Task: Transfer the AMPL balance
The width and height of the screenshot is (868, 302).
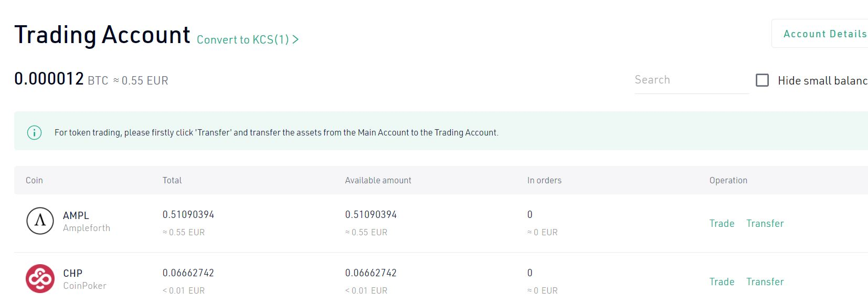Action: 765,223
